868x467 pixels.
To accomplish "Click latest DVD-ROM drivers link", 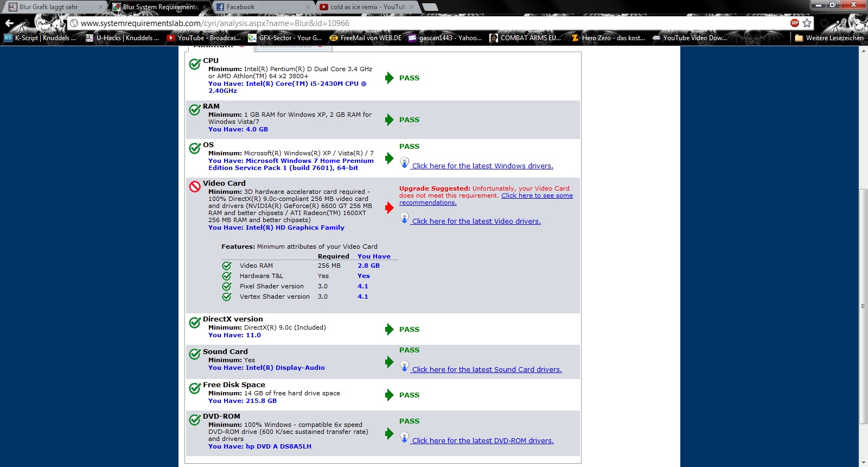I will pyautogui.click(x=483, y=441).
